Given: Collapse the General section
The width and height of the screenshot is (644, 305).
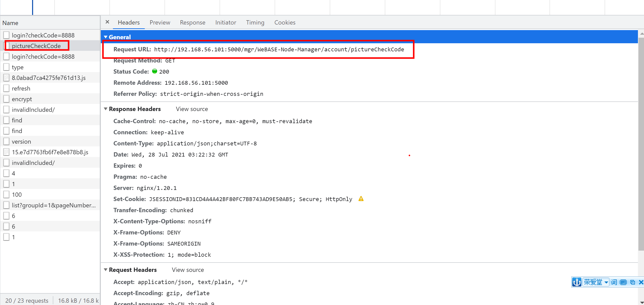Looking at the screenshot, I should coord(106,37).
